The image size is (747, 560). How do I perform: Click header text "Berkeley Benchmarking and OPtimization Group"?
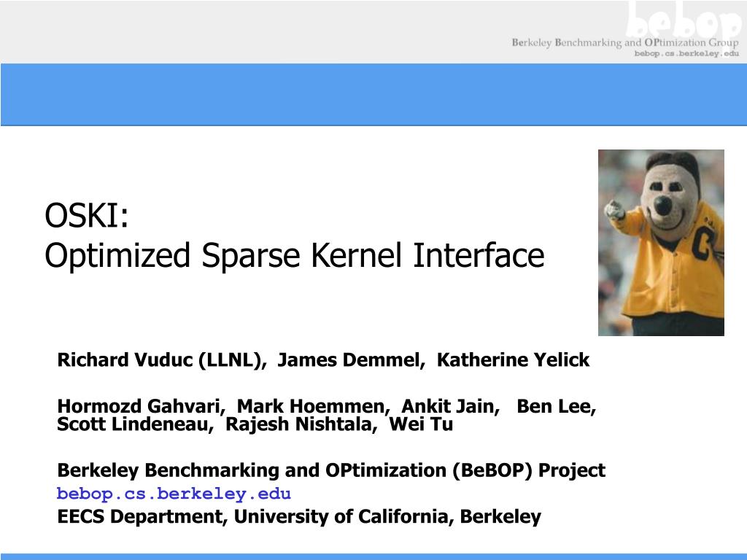click(x=625, y=42)
